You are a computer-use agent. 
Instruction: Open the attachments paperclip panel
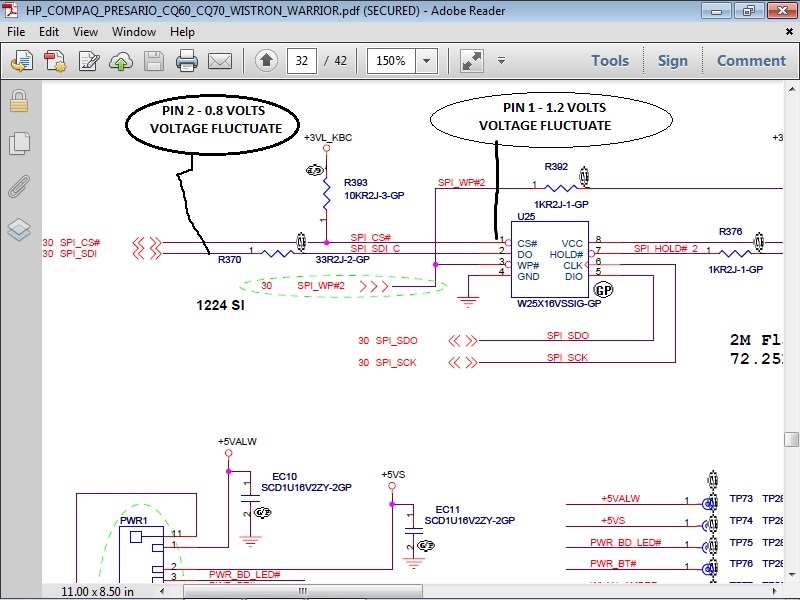19,186
